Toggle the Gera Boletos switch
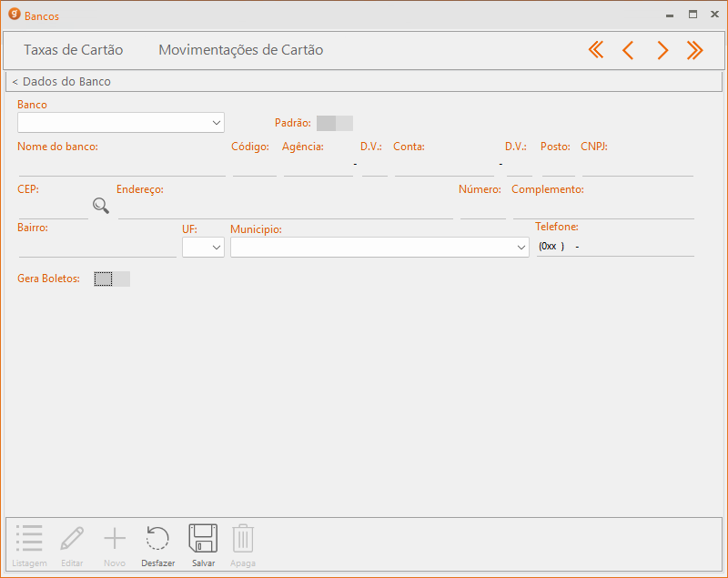Viewport: 728px width, 578px height. pyautogui.click(x=112, y=279)
